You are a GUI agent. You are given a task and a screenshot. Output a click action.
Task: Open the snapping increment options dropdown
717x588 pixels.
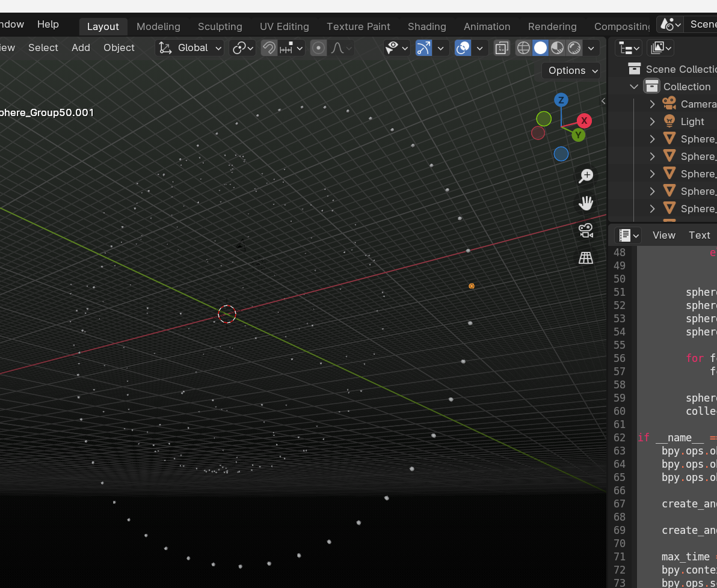292,47
